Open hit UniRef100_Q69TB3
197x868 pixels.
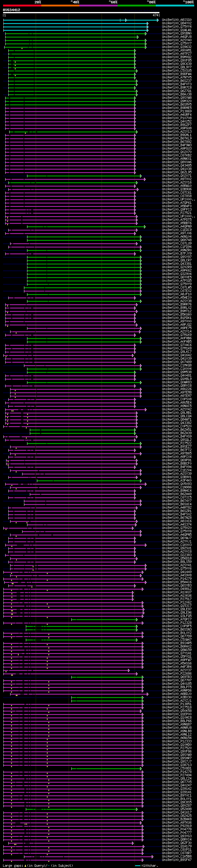177,677
